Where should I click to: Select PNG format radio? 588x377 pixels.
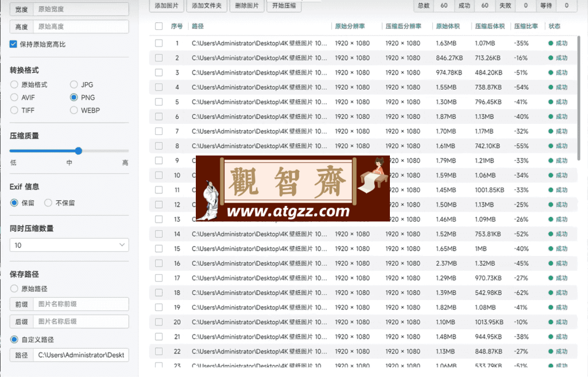(74, 98)
